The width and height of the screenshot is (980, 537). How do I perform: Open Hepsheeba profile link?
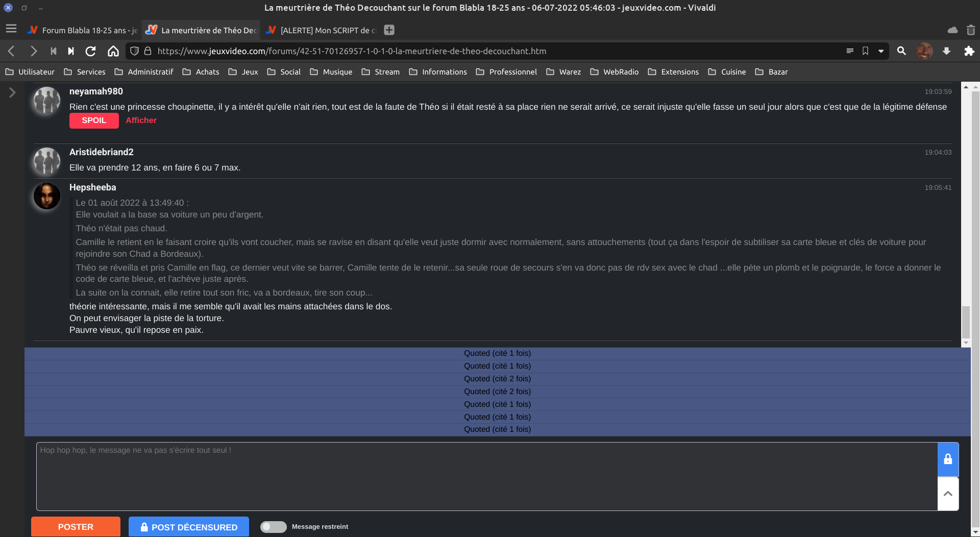tap(93, 187)
